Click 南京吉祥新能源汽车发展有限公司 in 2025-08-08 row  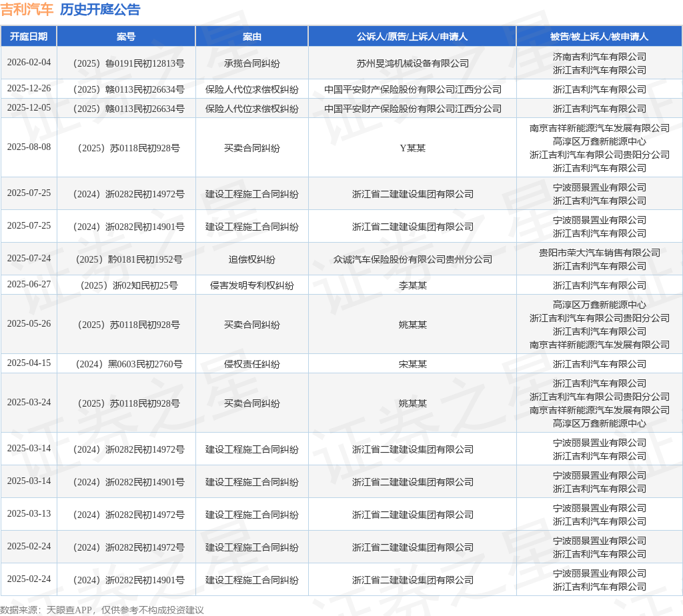(x=600, y=128)
